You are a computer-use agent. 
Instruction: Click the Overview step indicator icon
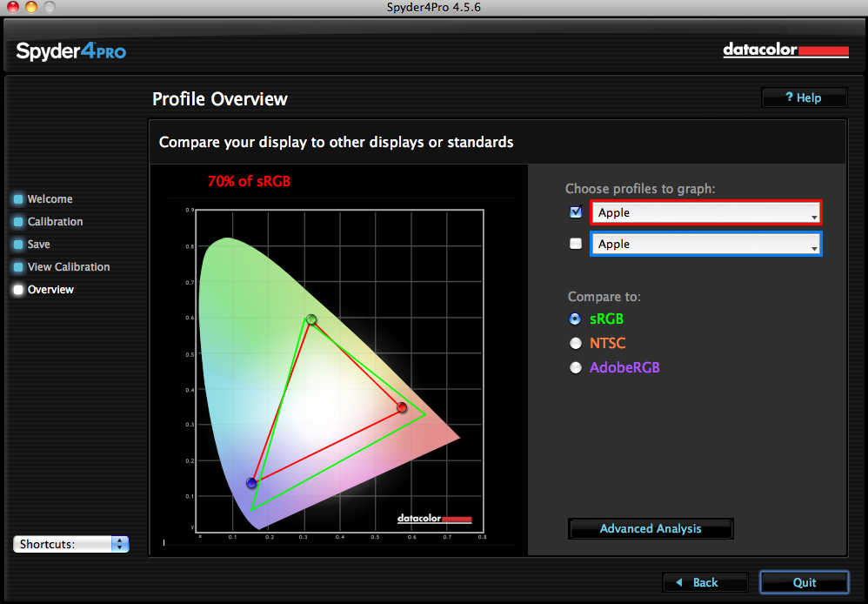pos(18,290)
